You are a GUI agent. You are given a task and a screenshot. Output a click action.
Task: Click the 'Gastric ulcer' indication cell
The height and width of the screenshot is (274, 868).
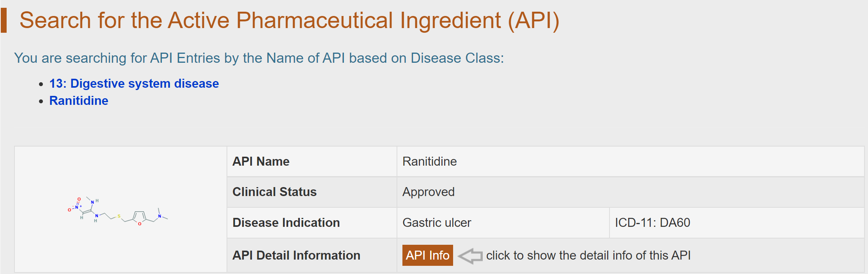[x=437, y=223]
